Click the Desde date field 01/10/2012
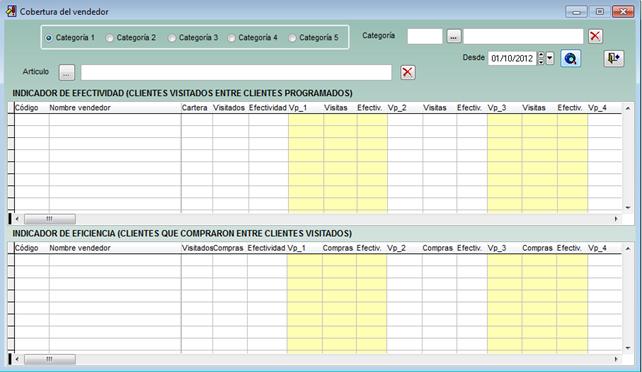The image size is (642, 372). [x=512, y=59]
